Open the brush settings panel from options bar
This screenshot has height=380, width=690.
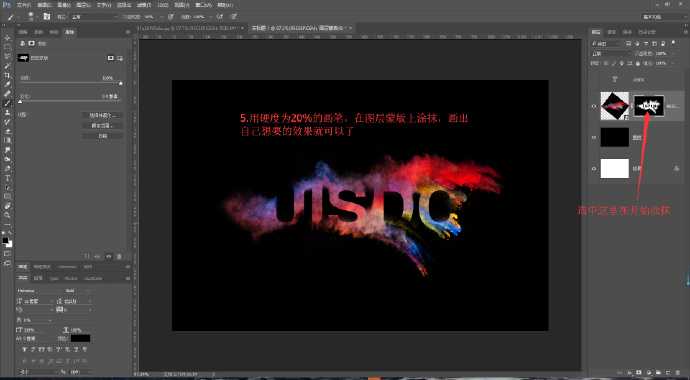click(47, 17)
